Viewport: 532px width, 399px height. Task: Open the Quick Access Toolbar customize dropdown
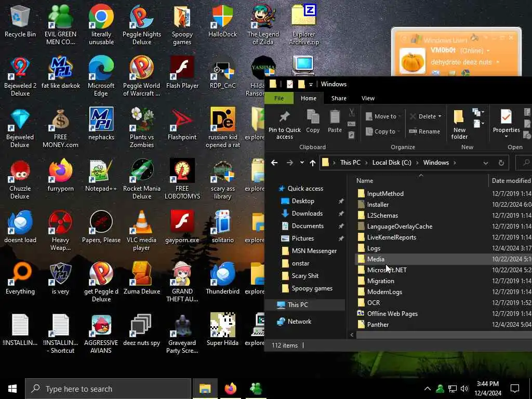(311, 85)
